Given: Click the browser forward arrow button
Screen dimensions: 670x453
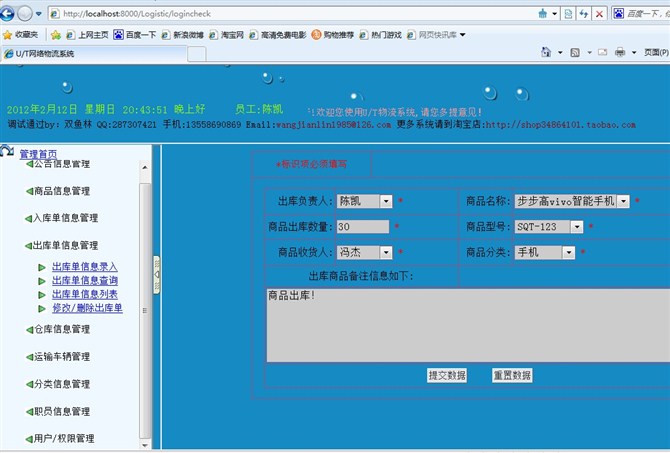Looking at the screenshot, I should click(x=25, y=14).
